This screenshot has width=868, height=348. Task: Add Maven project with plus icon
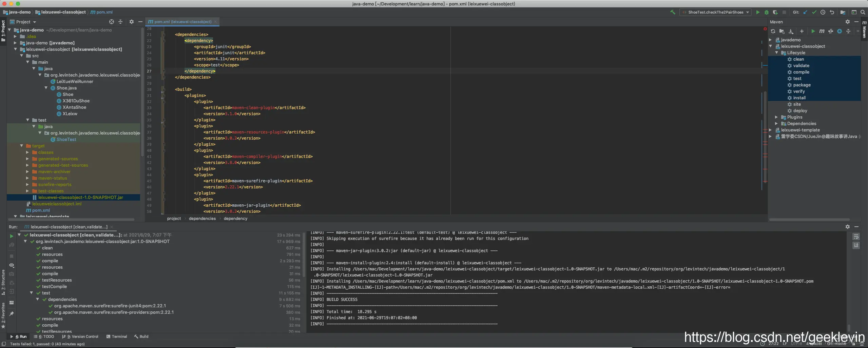(802, 31)
